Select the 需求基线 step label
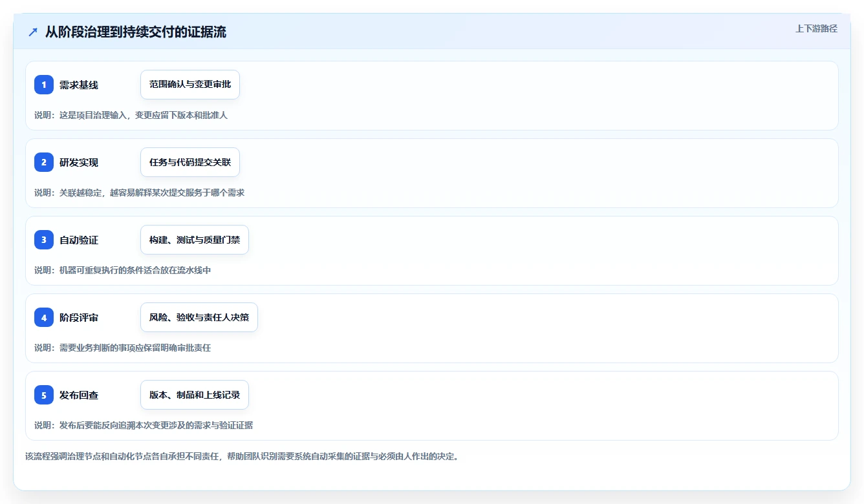This screenshot has height=504, width=864. [x=79, y=85]
